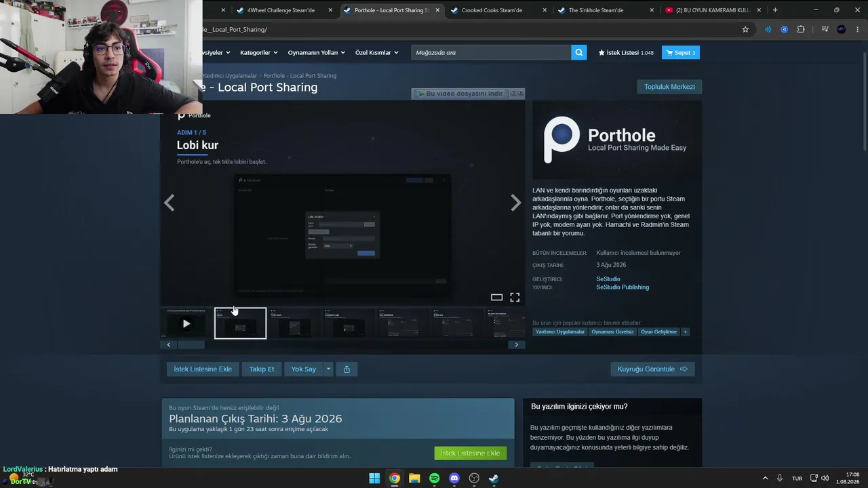This screenshot has height=488, width=868.
Task: Open the Windows Start menu
Action: click(x=374, y=478)
